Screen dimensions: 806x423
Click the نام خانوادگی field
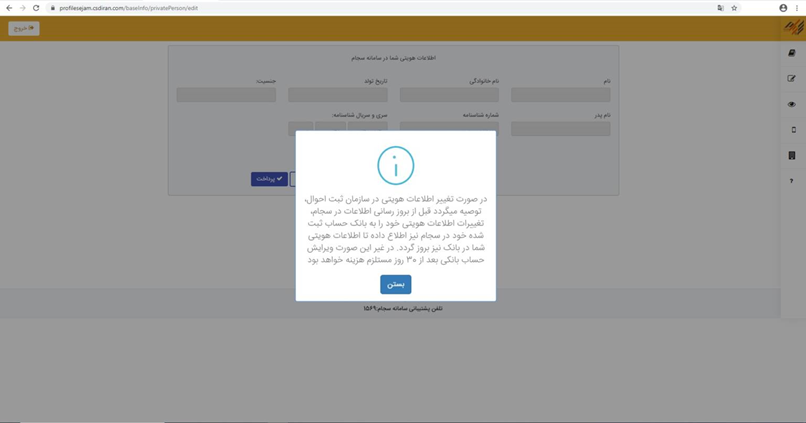tap(449, 95)
